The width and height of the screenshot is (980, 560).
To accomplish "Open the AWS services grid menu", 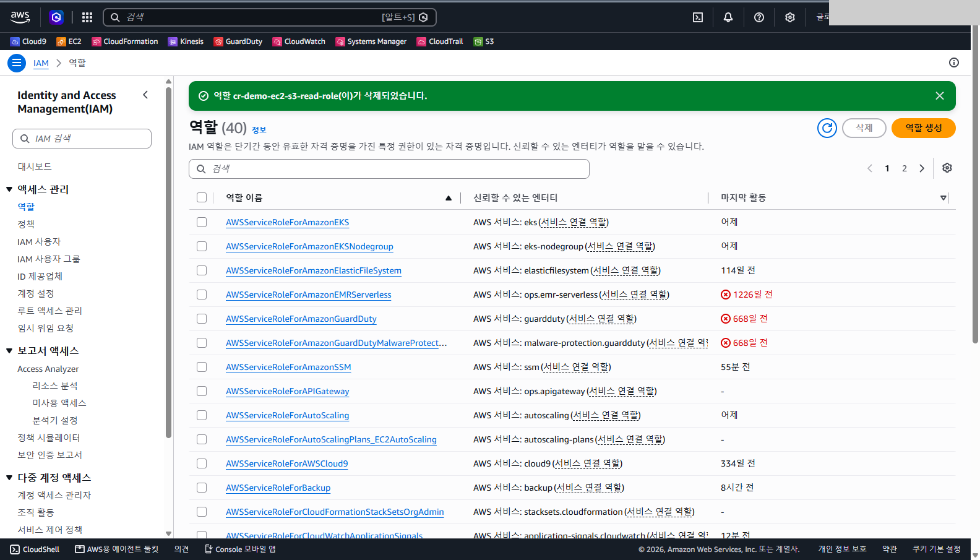I will click(87, 17).
